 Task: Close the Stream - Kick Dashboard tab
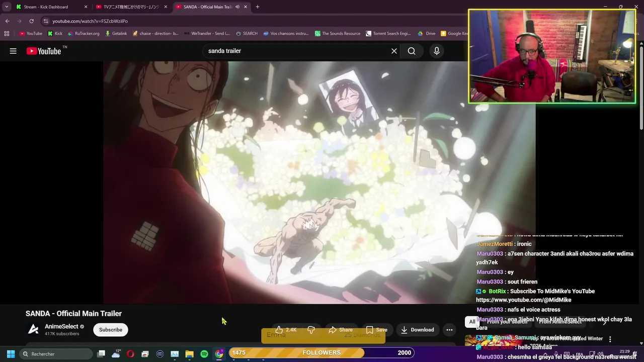coord(86,7)
